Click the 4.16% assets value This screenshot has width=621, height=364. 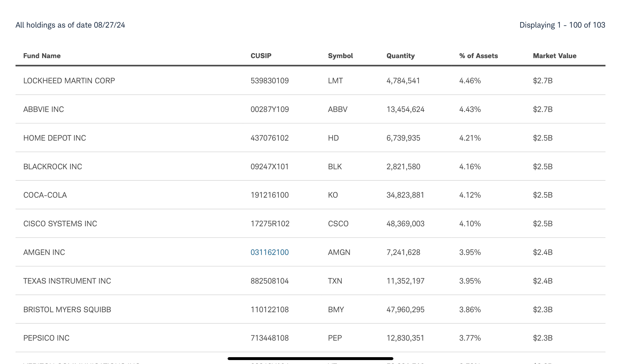[x=470, y=167]
